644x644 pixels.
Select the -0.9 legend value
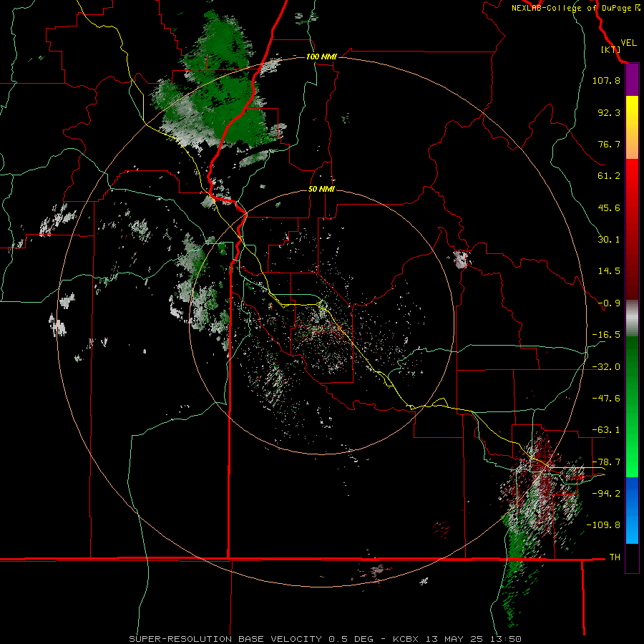point(609,303)
